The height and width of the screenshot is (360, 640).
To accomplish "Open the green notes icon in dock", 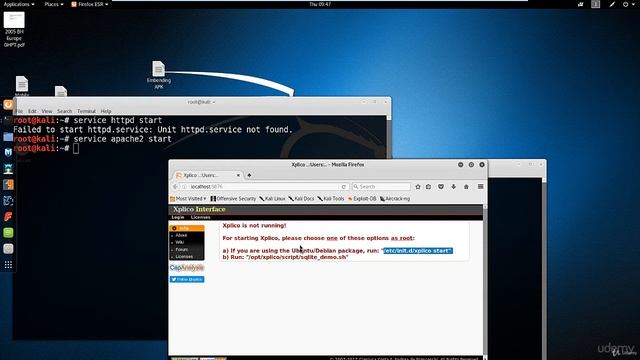I will click(8, 233).
